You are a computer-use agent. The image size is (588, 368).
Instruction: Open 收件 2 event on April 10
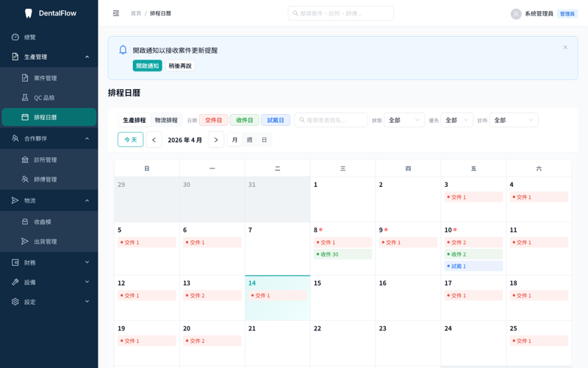coord(473,254)
